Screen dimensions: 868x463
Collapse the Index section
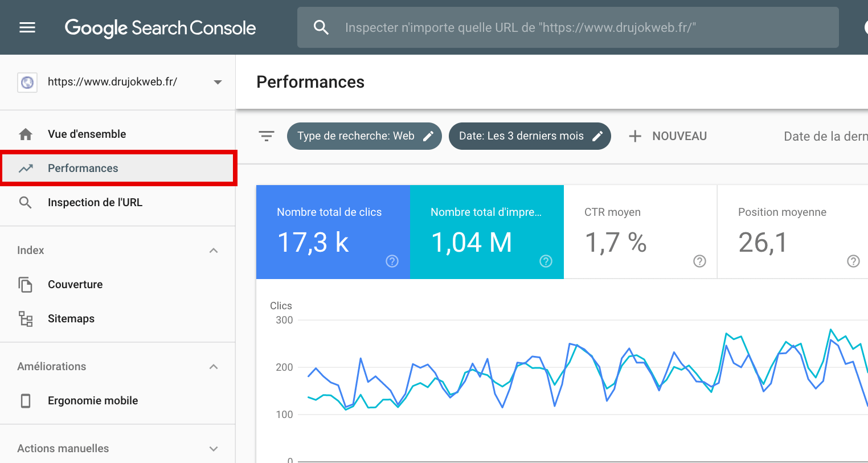point(214,251)
